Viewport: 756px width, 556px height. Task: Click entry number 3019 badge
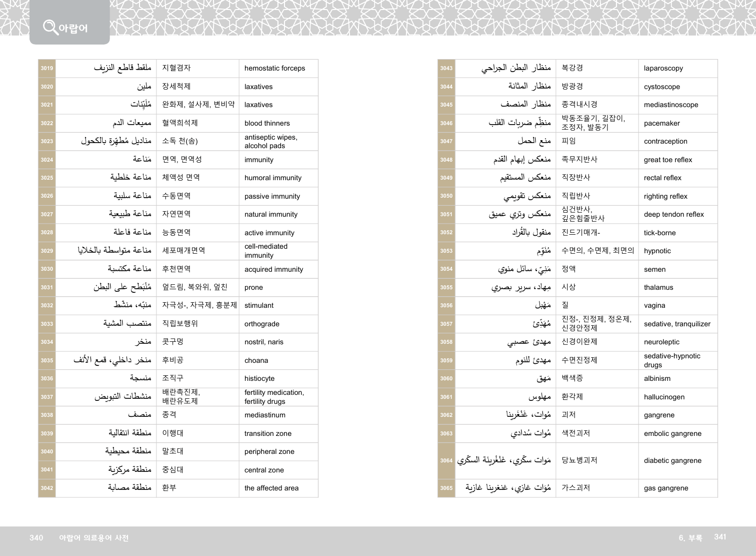coord(47,69)
